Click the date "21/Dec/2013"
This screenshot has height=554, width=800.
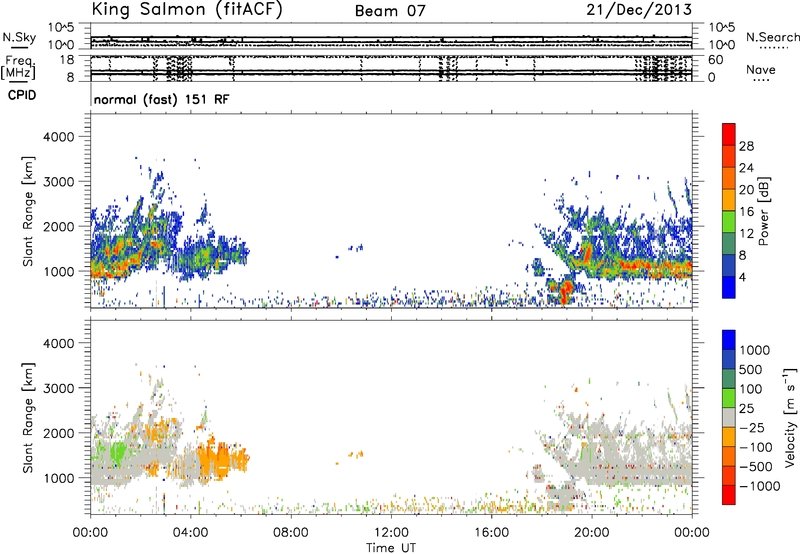639,9
